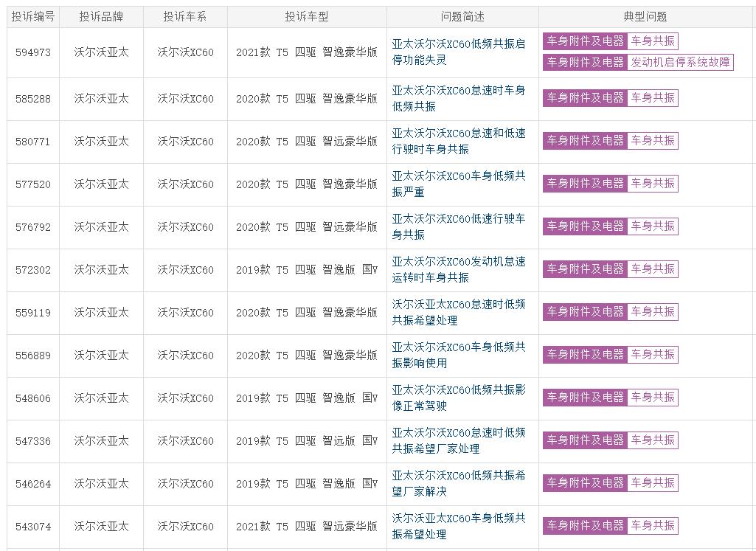Select complaint number 594973 cell
This screenshot has width=756, height=551.
[33, 52]
